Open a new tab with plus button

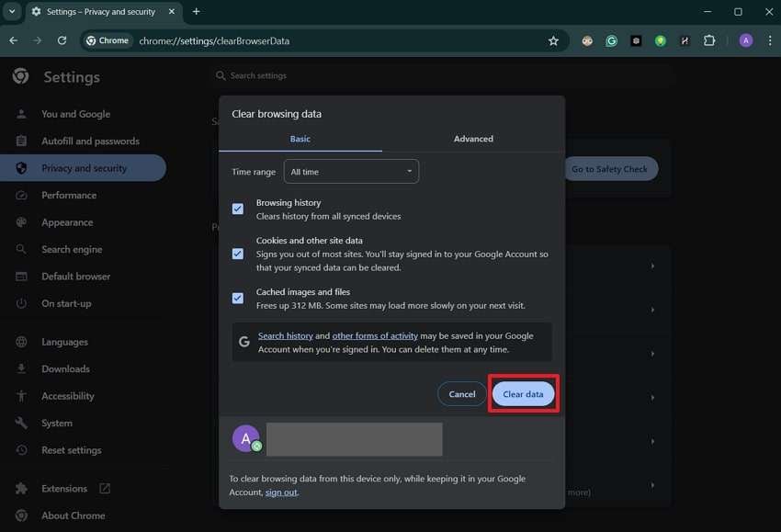click(197, 11)
